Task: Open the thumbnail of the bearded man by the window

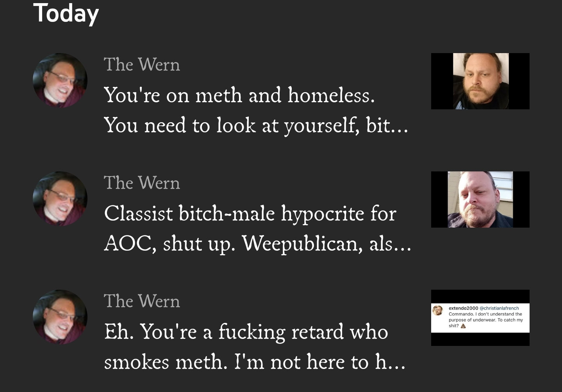Action: point(480,200)
